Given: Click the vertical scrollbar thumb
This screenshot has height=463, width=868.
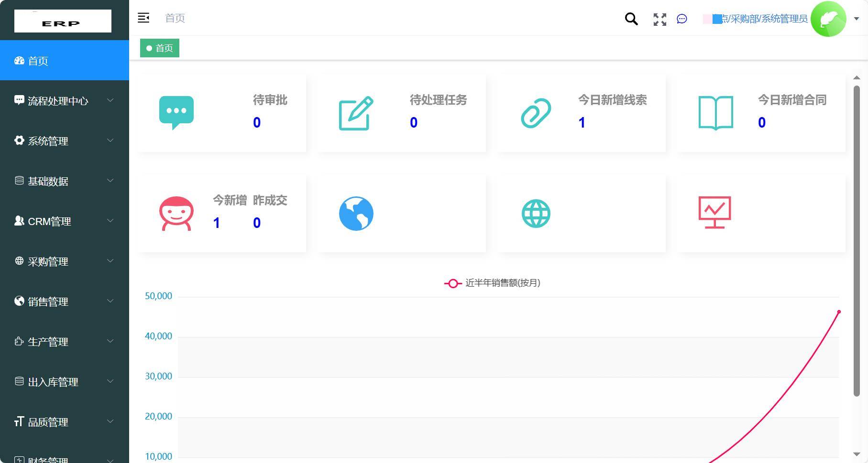Looking at the screenshot, I should point(857,241).
